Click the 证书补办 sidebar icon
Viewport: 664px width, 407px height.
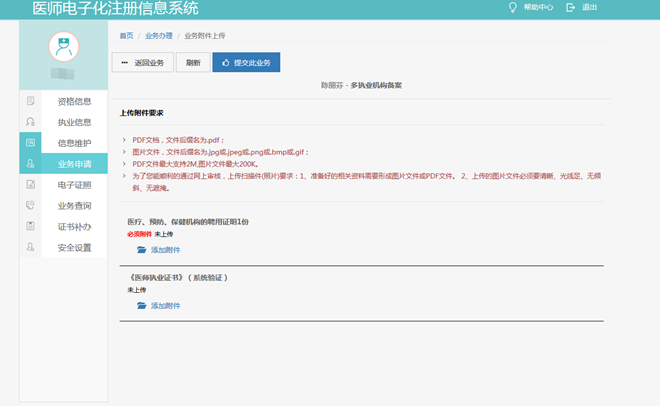(x=31, y=226)
